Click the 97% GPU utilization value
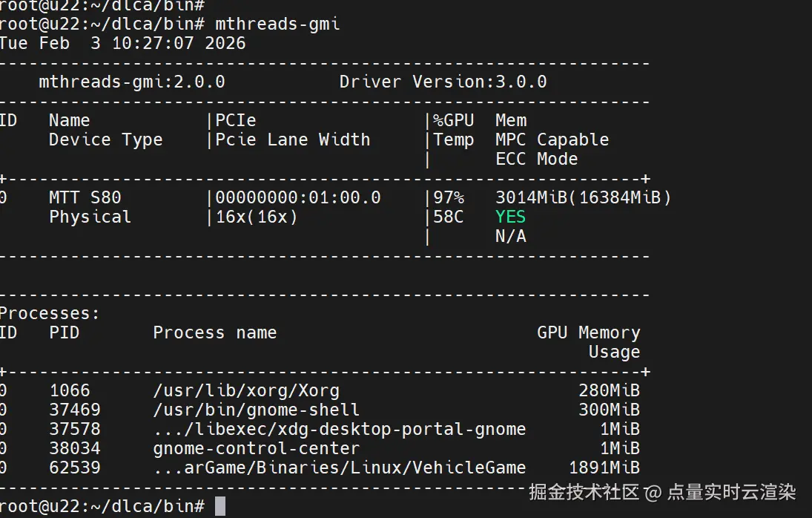Image resolution: width=812 pixels, height=518 pixels. 449,197
